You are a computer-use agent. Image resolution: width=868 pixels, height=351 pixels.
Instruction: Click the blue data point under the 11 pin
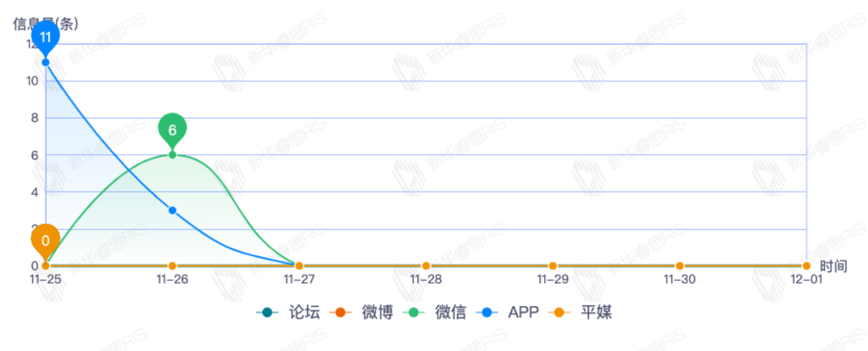(x=46, y=62)
